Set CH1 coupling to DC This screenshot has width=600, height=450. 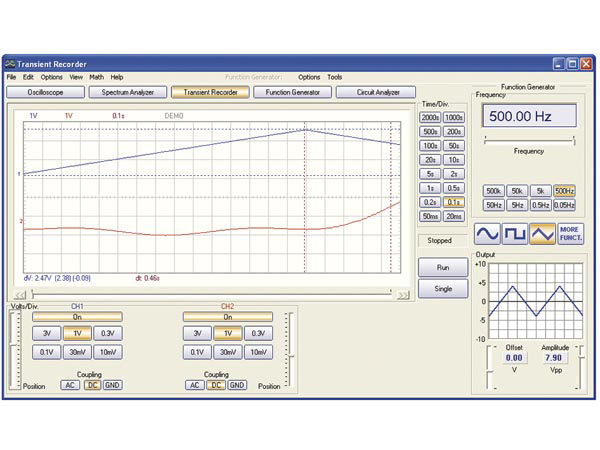tap(92, 385)
